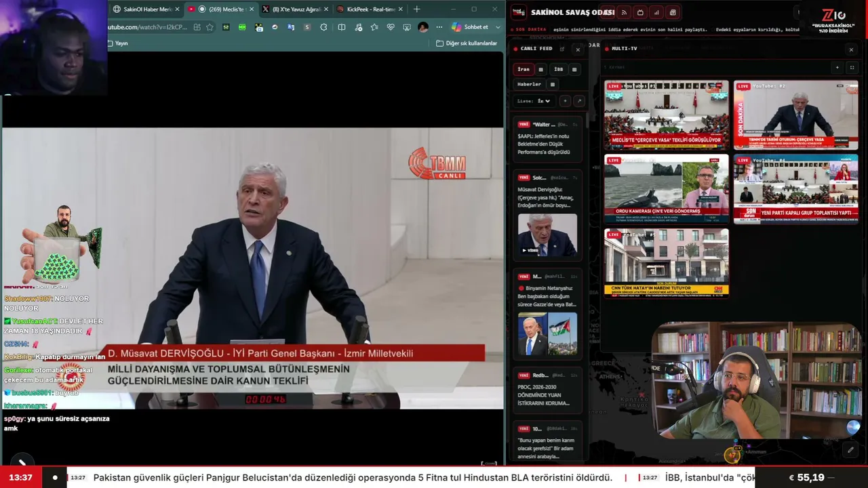
Task: Open the browser favorites list icon
Action: pos(374,27)
